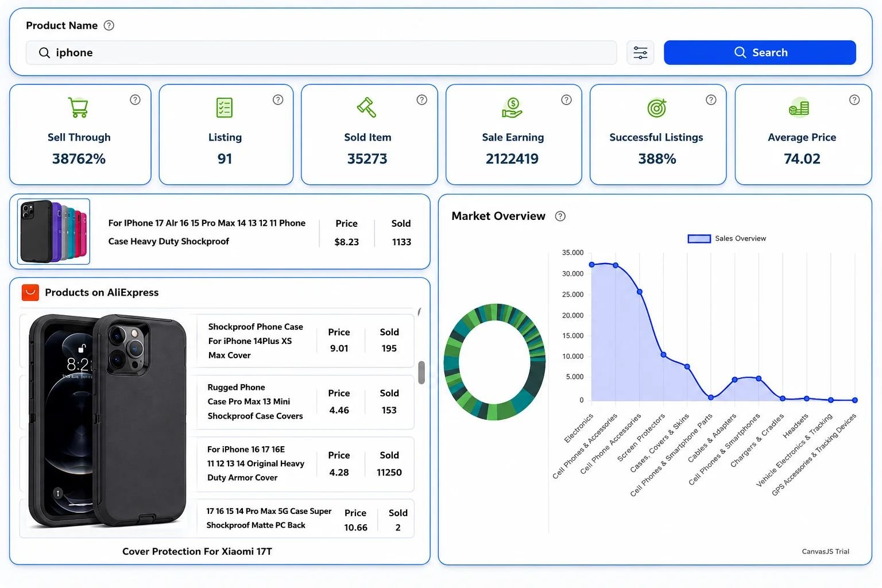This screenshot has height=588, width=882.
Task: Click the AliExpress logo icon
Action: (30, 292)
